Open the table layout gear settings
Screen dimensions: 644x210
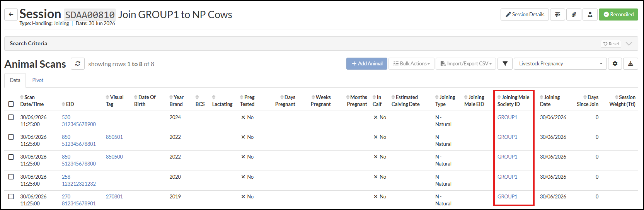click(615, 63)
